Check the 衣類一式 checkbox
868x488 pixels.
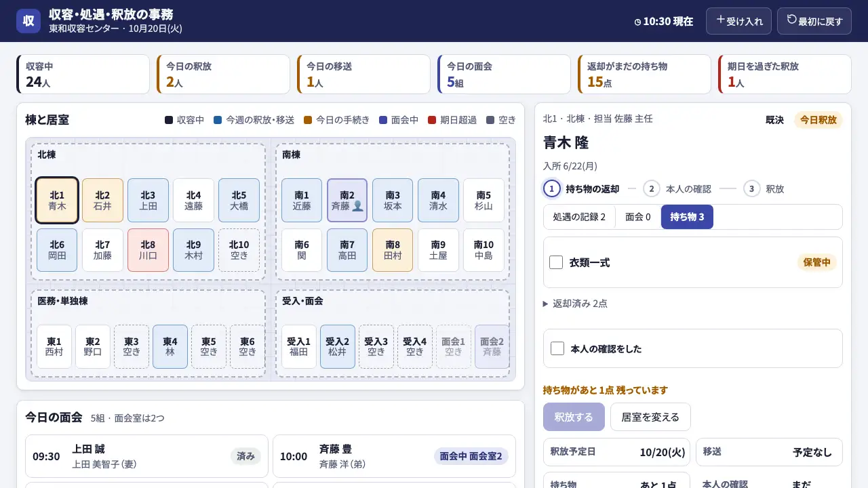pyautogui.click(x=556, y=262)
